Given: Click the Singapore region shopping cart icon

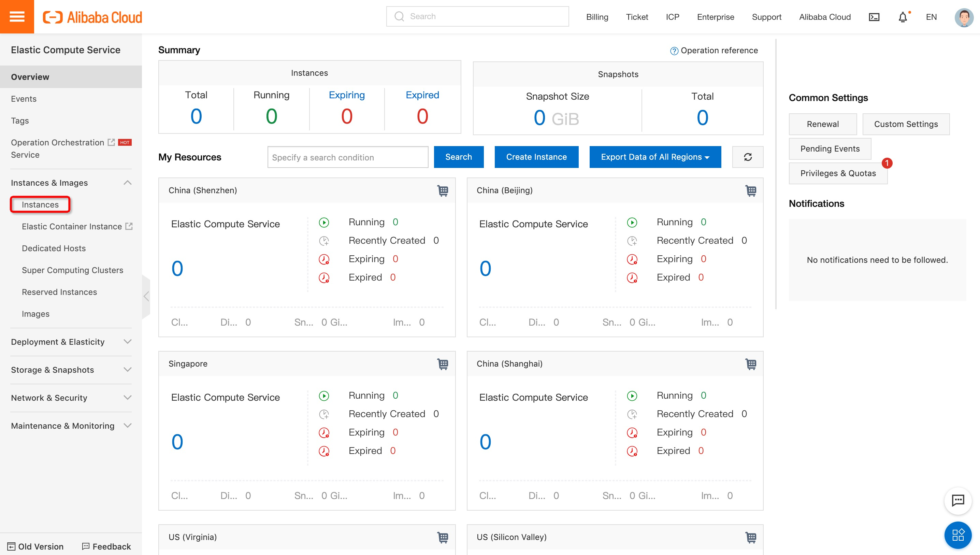Looking at the screenshot, I should click(x=442, y=364).
